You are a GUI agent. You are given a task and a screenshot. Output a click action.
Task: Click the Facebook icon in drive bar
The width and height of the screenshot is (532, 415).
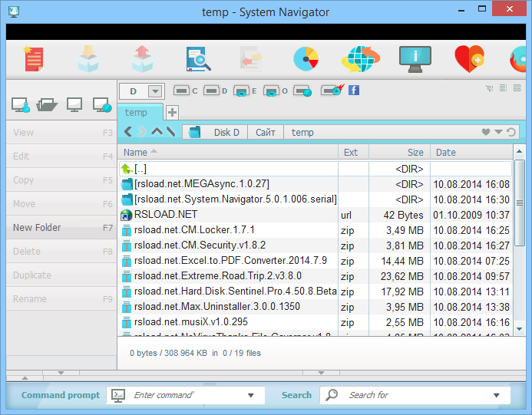coord(354,91)
